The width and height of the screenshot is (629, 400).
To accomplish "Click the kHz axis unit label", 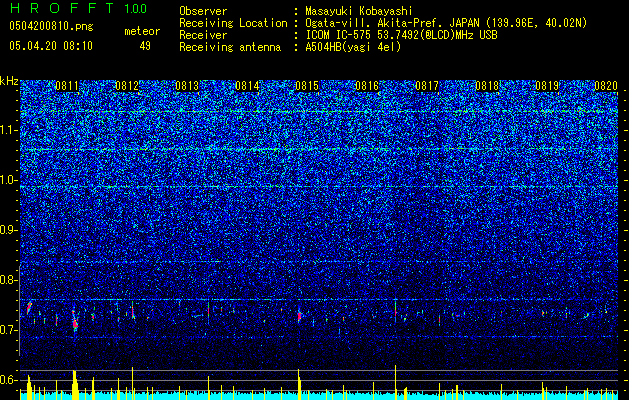I will 9,81.
